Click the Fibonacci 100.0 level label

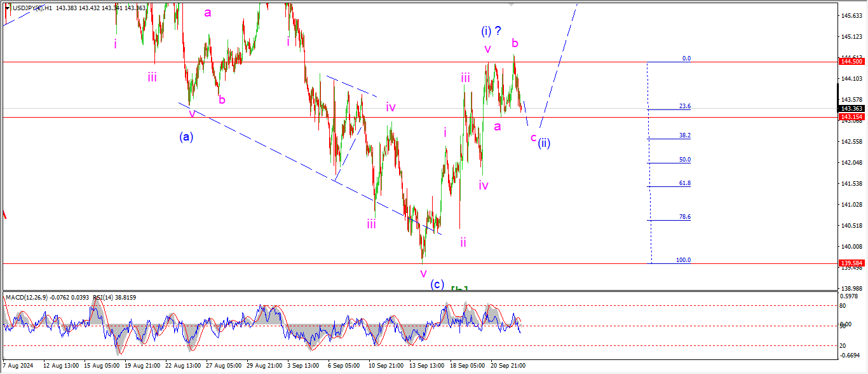point(683,260)
